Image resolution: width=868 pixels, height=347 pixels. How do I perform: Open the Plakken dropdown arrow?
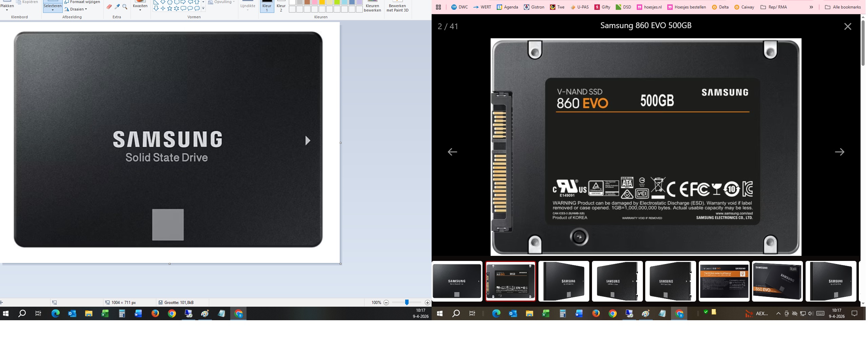(7, 10)
